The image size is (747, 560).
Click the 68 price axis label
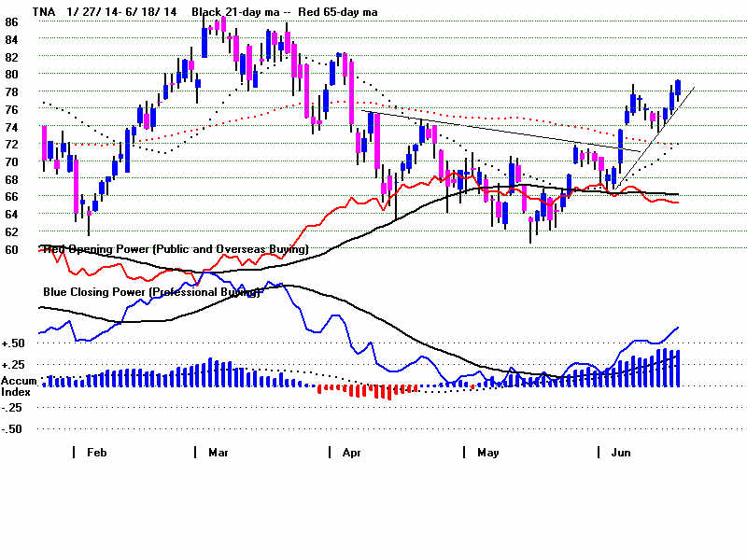click(x=11, y=179)
